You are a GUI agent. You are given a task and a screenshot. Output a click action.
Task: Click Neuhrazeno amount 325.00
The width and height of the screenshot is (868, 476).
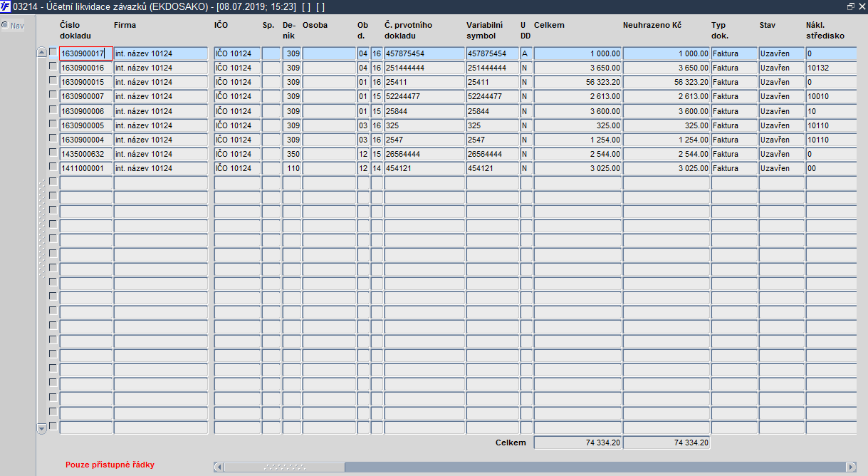(x=666, y=125)
